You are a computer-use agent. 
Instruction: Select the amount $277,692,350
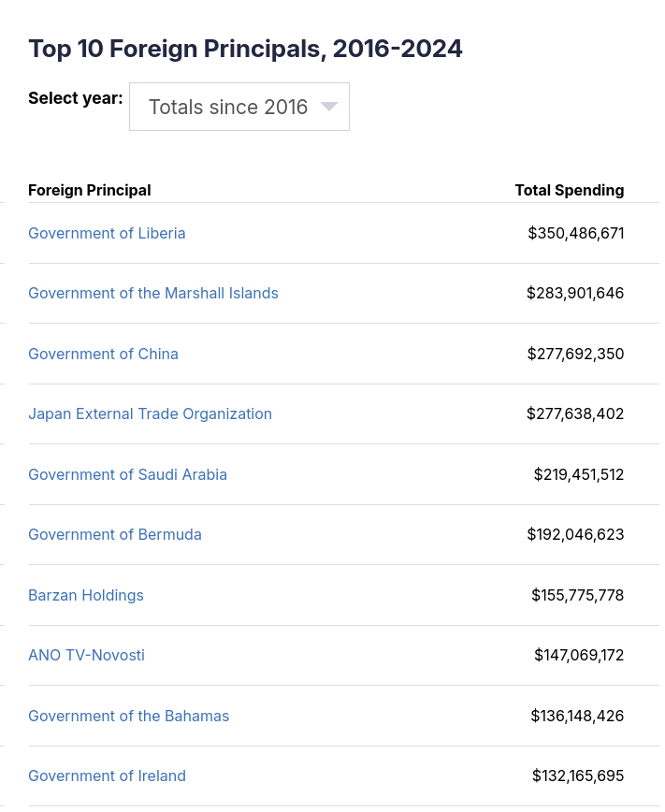coord(576,354)
